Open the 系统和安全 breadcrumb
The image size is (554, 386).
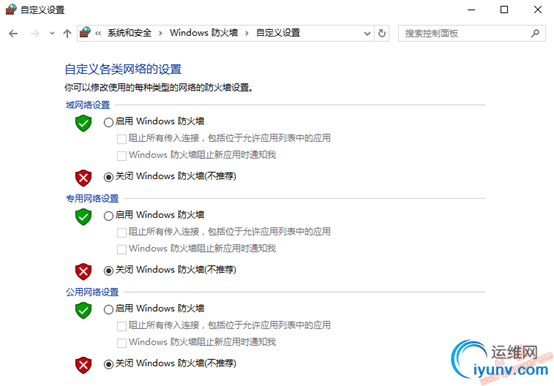129,33
